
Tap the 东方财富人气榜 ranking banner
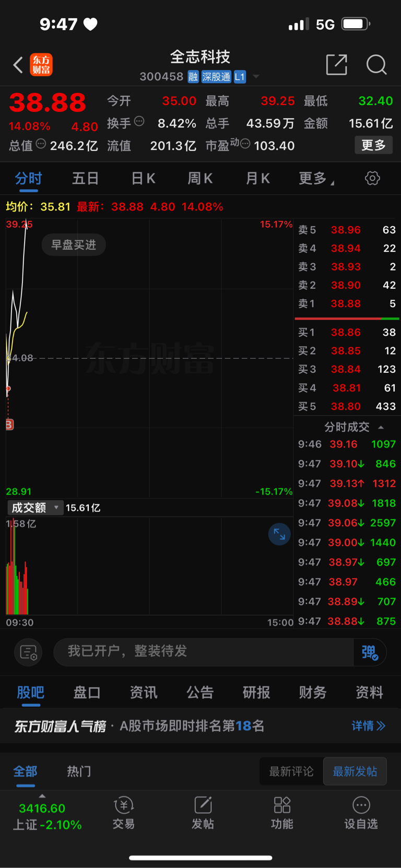click(200, 726)
